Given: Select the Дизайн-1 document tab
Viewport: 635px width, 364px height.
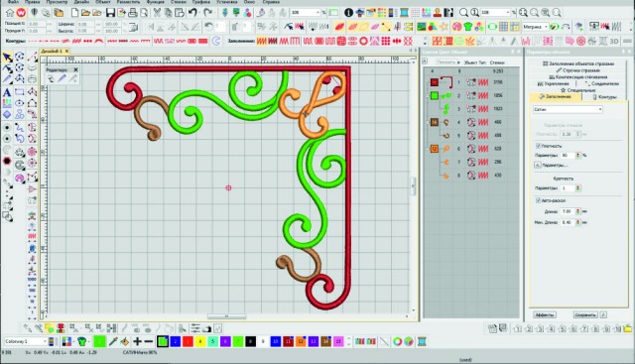Looking at the screenshot, I should point(55,51).
